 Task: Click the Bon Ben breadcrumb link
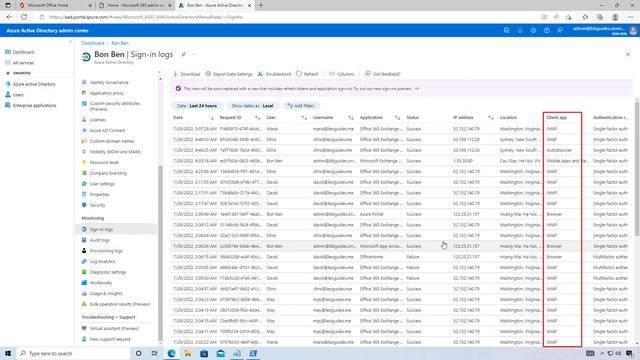coord(120,43)
